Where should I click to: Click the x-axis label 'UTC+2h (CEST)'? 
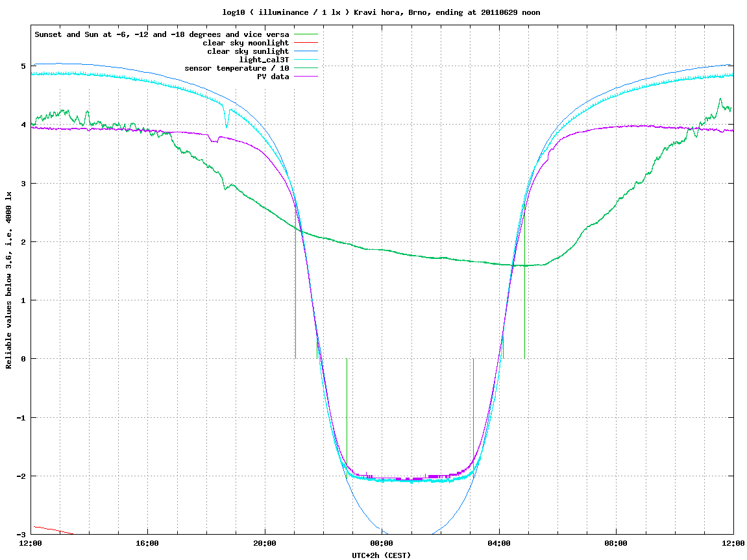point(381,555)
